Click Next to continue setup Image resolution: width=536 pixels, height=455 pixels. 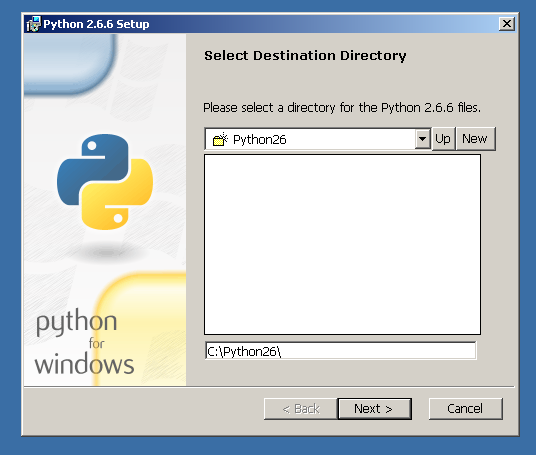pos(374,409)
